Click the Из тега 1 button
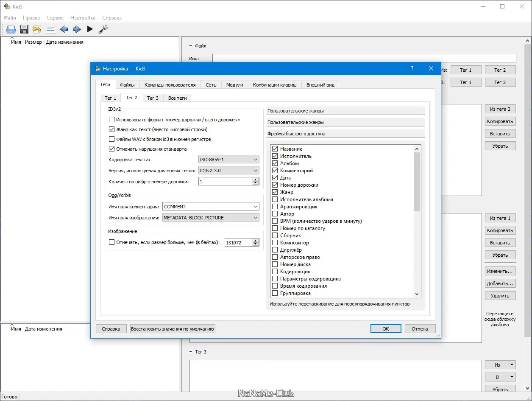Image resolution: width=532 pixels, height=401 pixels. (x=500, y=218)
